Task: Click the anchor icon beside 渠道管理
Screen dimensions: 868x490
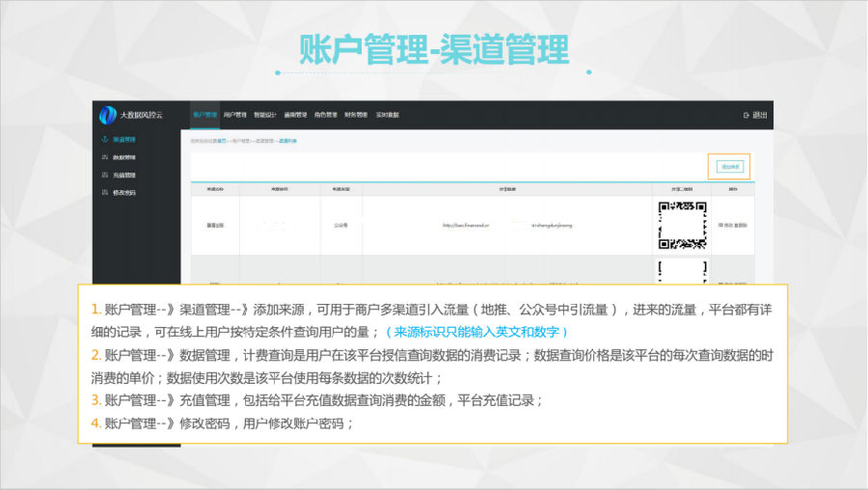Action: [104, 140]
